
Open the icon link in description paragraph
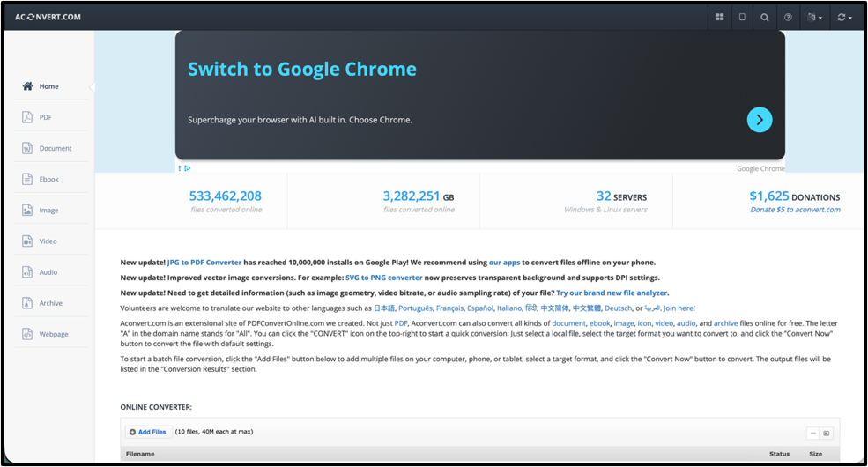644,323
